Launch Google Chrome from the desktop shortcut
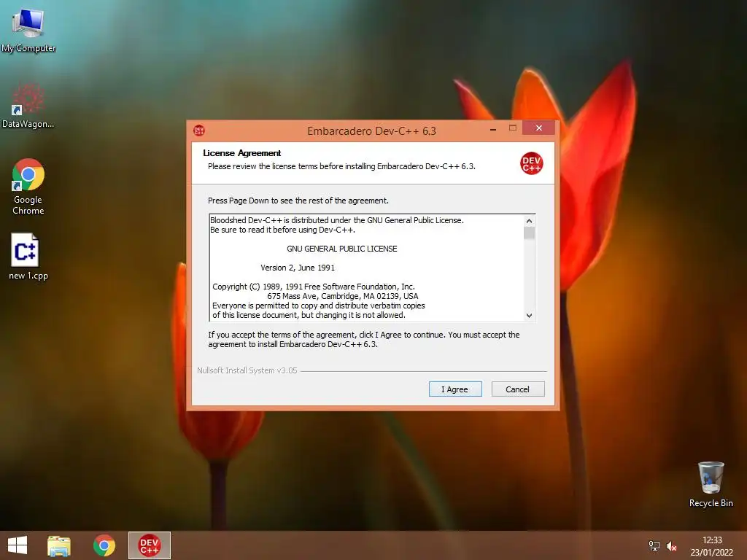The height and width of the screenshot is (560, 747). coord(28,187)
